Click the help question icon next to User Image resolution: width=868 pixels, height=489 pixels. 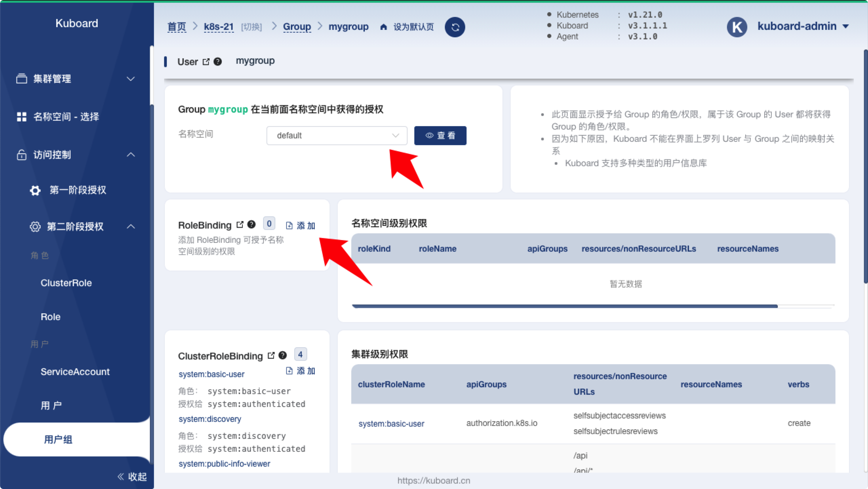[218, 62]
